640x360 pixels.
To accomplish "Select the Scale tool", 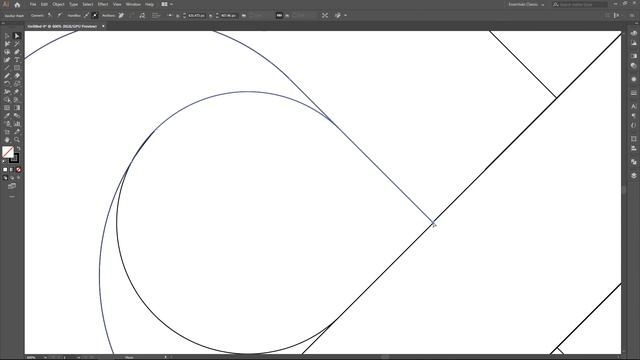I will click(x=17, y=84).
